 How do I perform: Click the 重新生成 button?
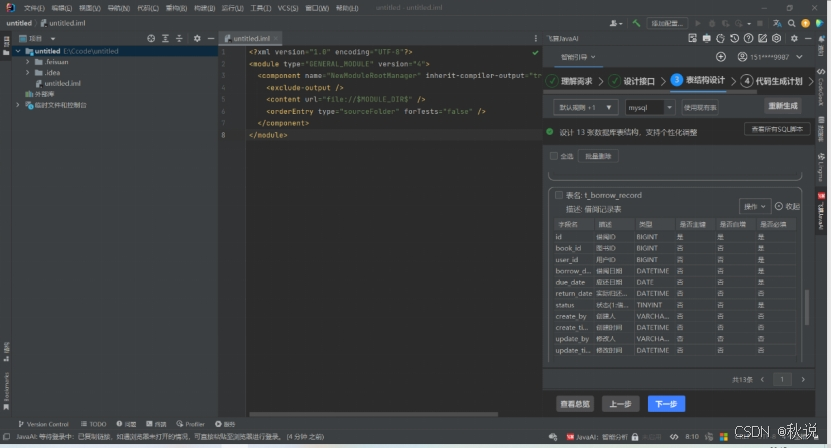783,106
